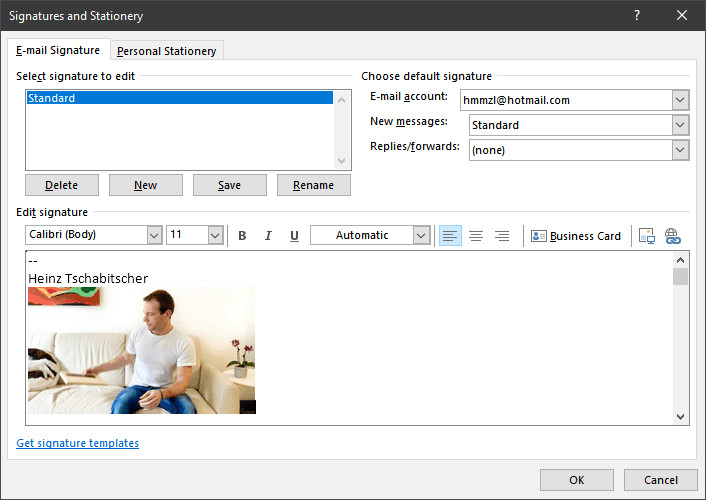Align signature text right

point(502,236)
